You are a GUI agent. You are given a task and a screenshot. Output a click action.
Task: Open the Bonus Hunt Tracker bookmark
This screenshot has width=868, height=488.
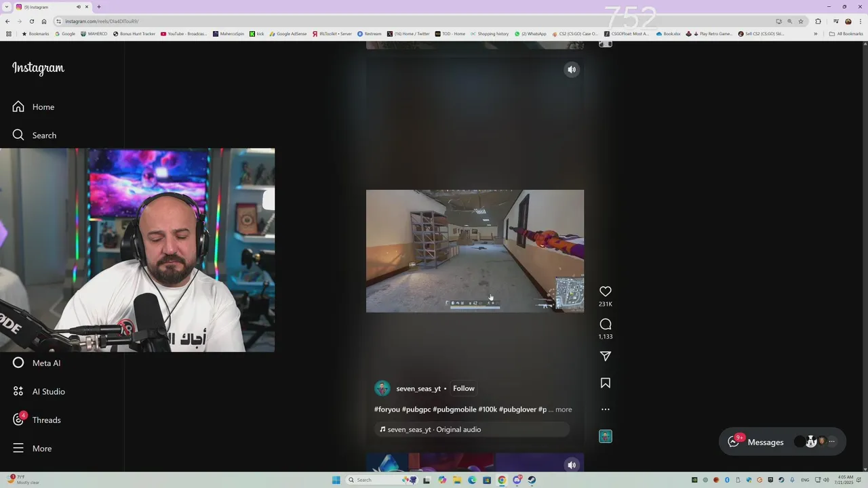(134, 33)
